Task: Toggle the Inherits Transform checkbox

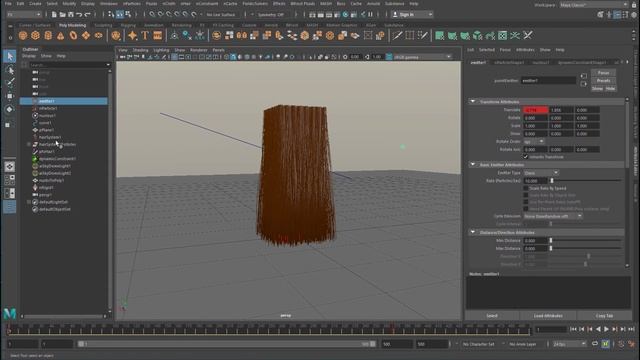Action: [x=526, y=157]
